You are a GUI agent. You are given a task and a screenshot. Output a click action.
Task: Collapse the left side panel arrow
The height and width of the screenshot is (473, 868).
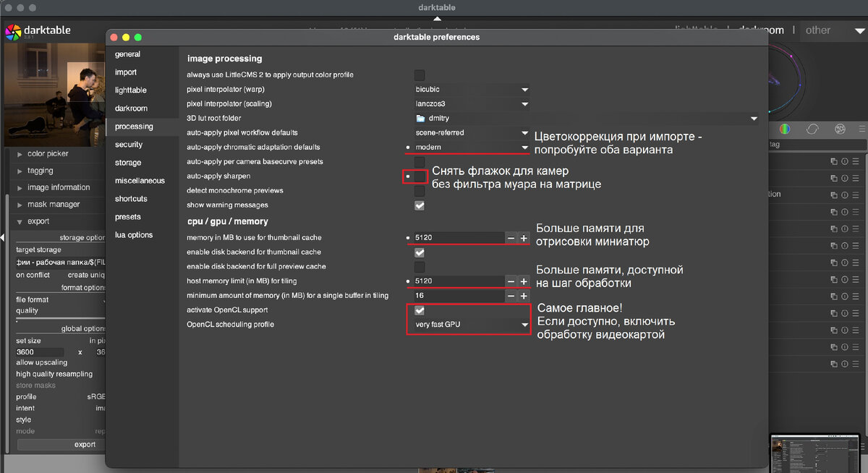2,237
